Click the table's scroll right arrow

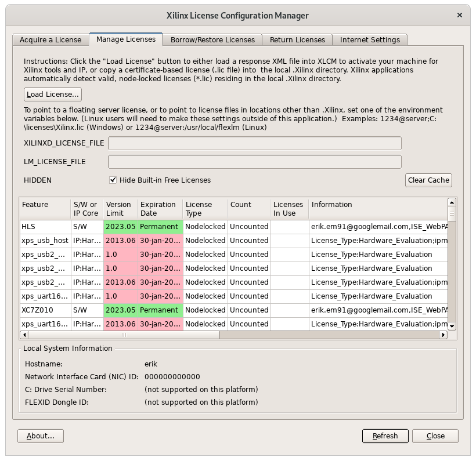(x=443, y=335)
